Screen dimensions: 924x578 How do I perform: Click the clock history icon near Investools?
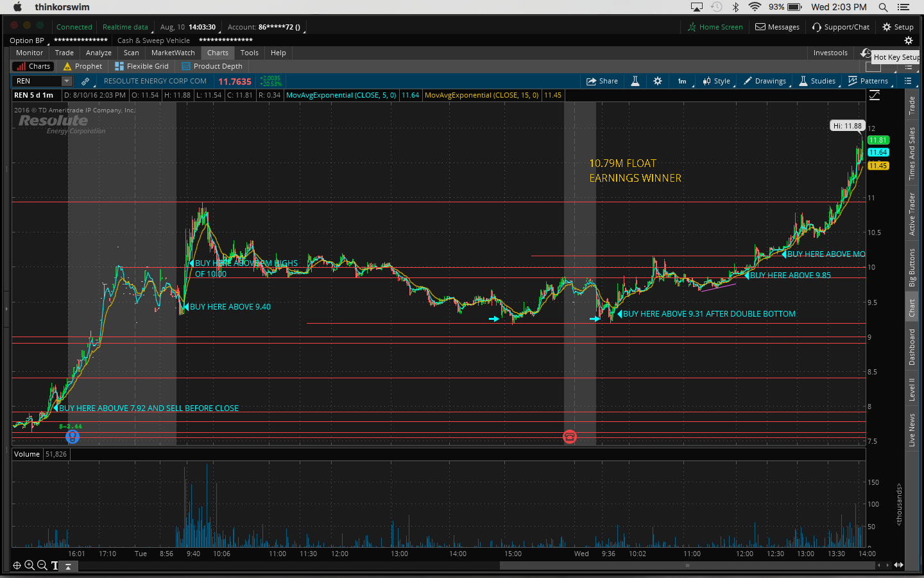[x=866, y=53]
